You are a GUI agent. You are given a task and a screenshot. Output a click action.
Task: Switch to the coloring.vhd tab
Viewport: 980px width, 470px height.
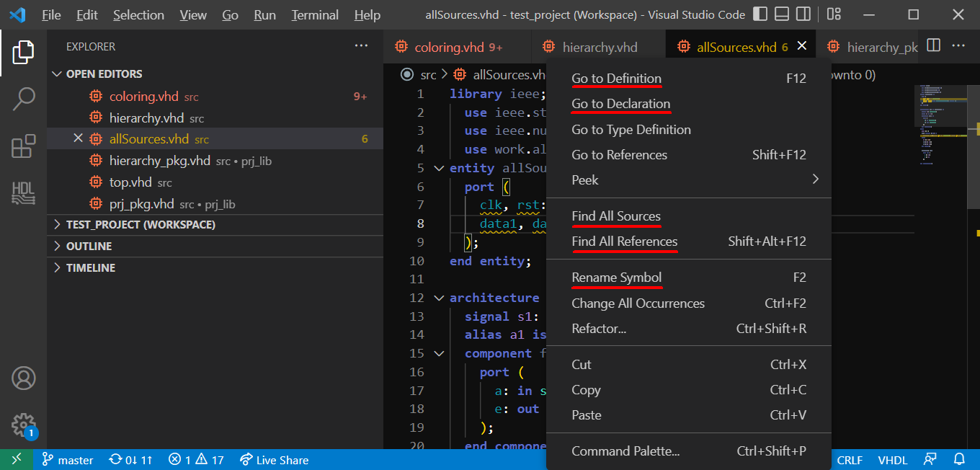point(458,47)
